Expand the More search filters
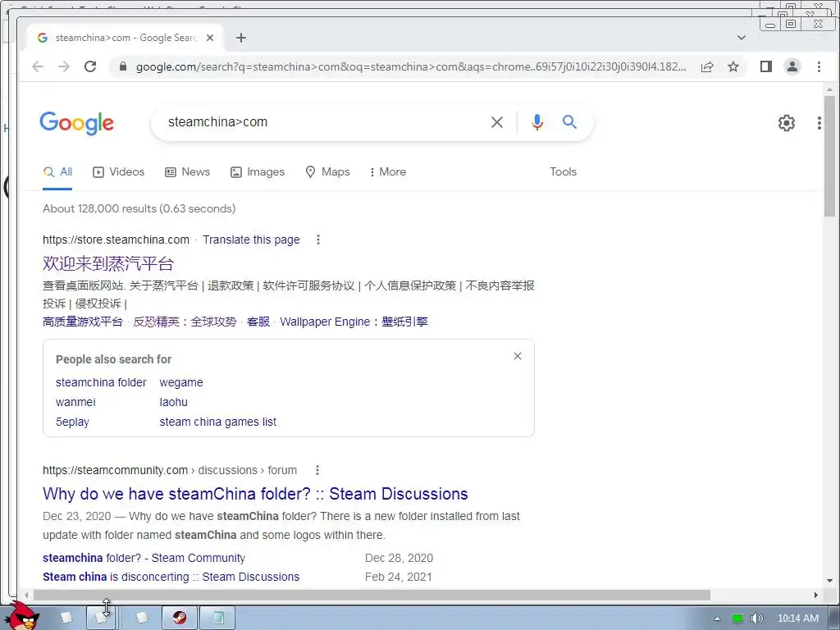 click(x=388, y=172)
